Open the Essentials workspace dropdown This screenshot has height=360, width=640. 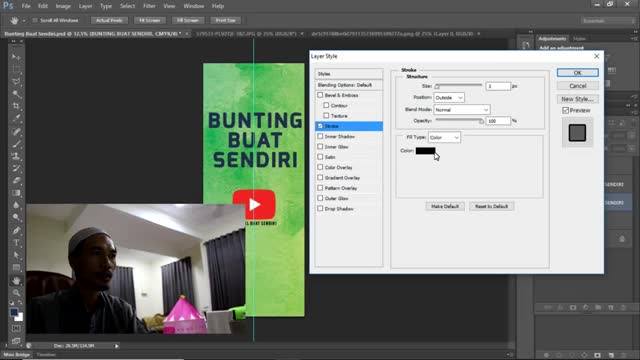(x=607, y=20)
